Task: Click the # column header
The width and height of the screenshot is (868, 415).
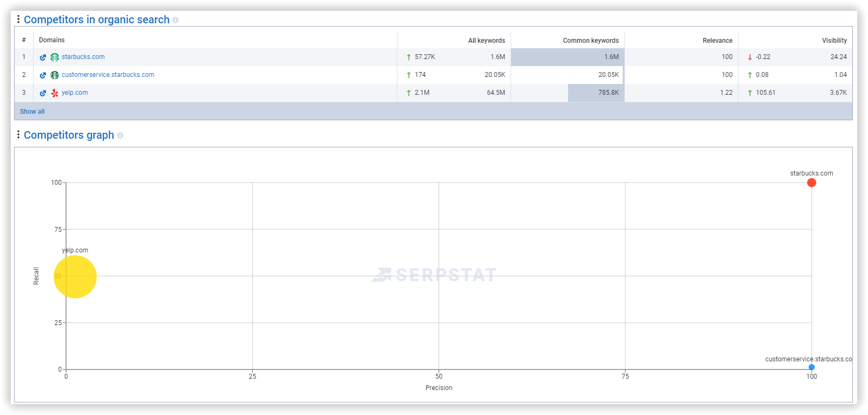Action: 24,40
